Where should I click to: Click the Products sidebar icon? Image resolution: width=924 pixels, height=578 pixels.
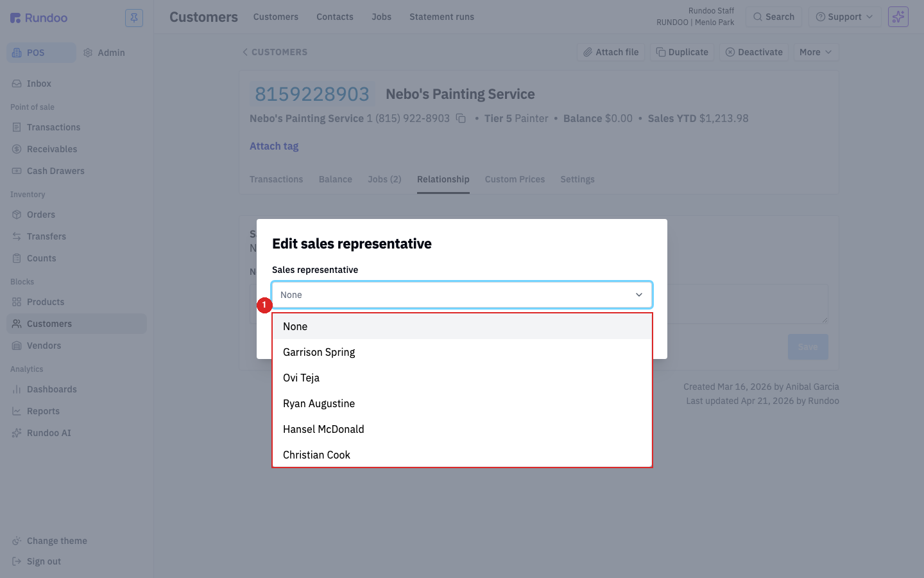tap(17, 302)
